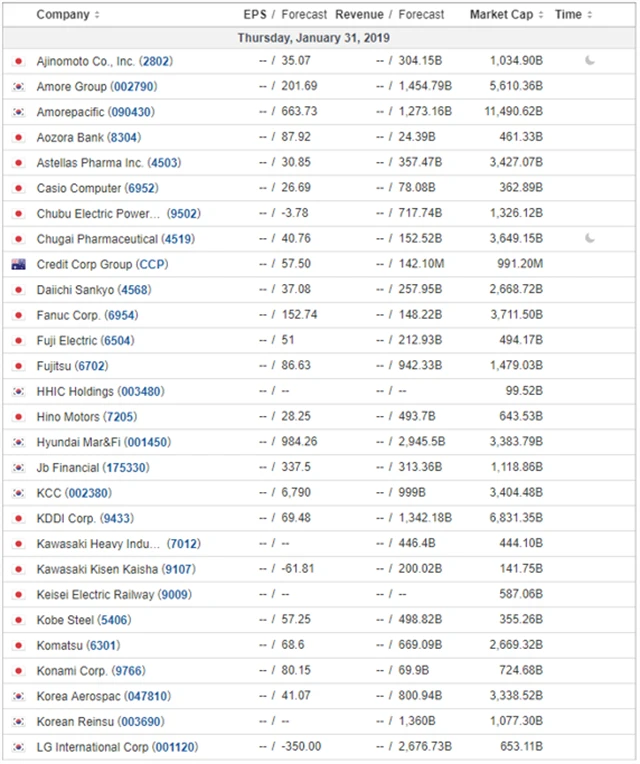Open the Astellas Pharma Inc. link
The height and width of the screenshot is (764, 640).
coord(89,162)
